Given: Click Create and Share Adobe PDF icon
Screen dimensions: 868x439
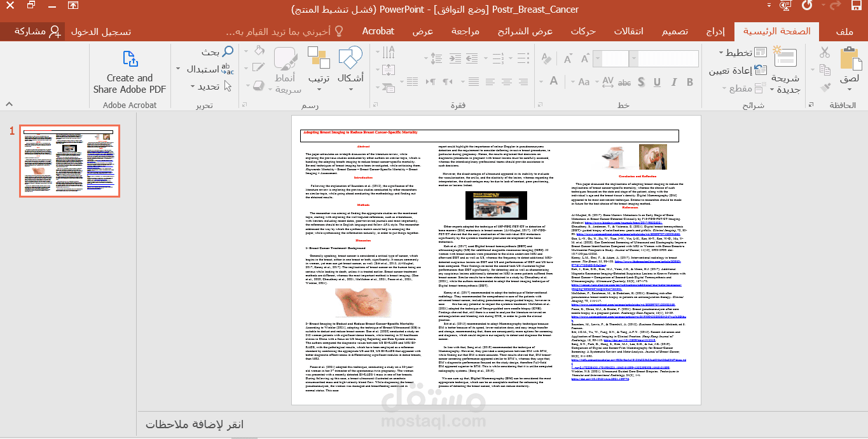Looking at the screenshot, I should click(130, 59).
